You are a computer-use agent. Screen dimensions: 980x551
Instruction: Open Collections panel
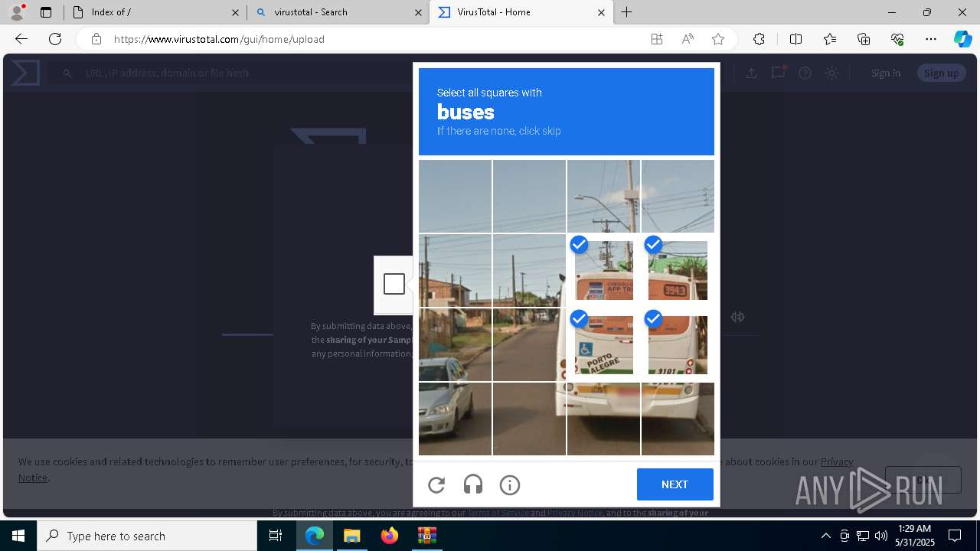click(x=864, y=39)
